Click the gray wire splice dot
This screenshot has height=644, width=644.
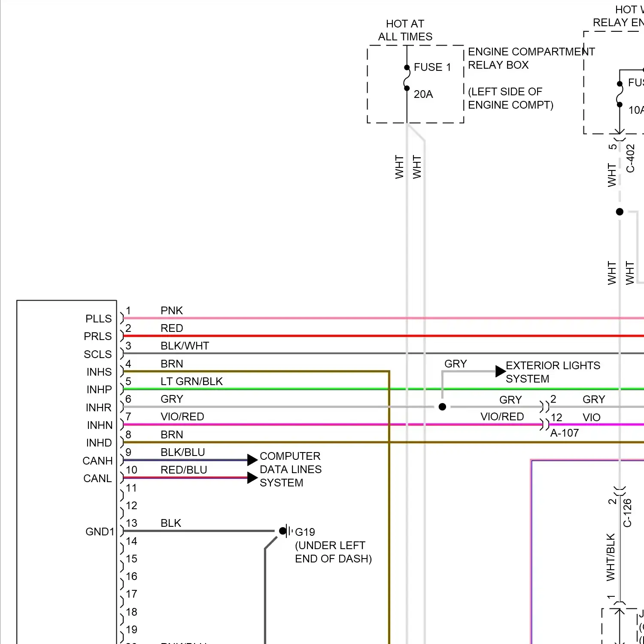click(442, 407)
